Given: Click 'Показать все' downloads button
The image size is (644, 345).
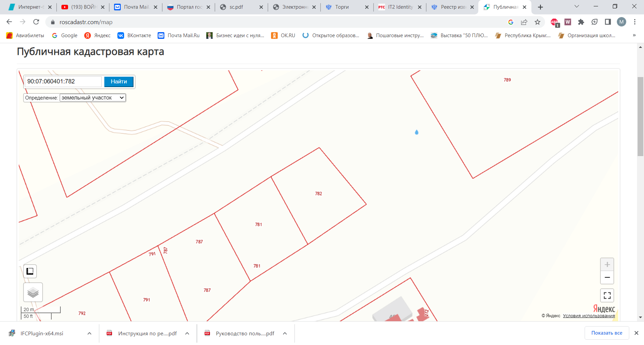Looking at the screenshot, I should [x=606, y=333].
